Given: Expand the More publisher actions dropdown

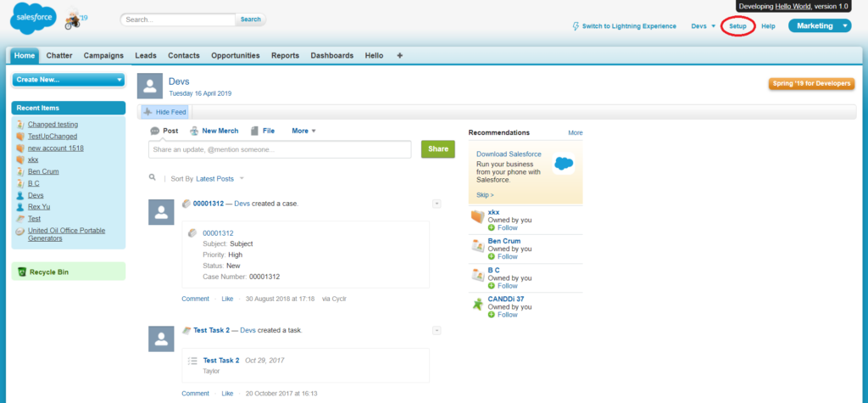Looking at the screenshot, I should point(303,132).
